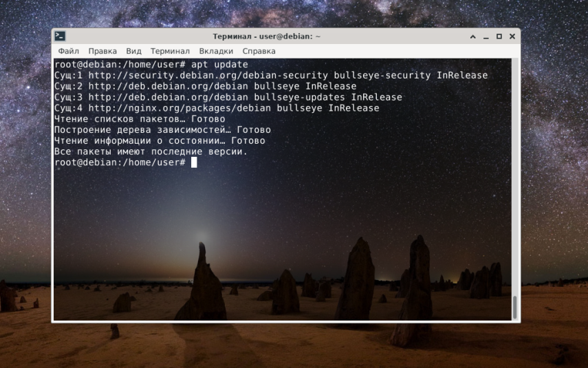The image size is (588, 368).
Task: Open the Вкладки menu
Action: click(x=216, y=51)
